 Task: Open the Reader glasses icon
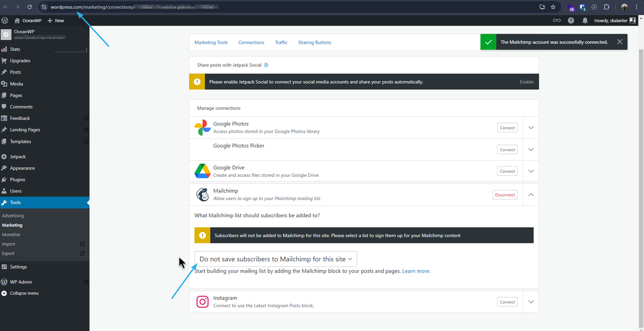click(556, 21)
